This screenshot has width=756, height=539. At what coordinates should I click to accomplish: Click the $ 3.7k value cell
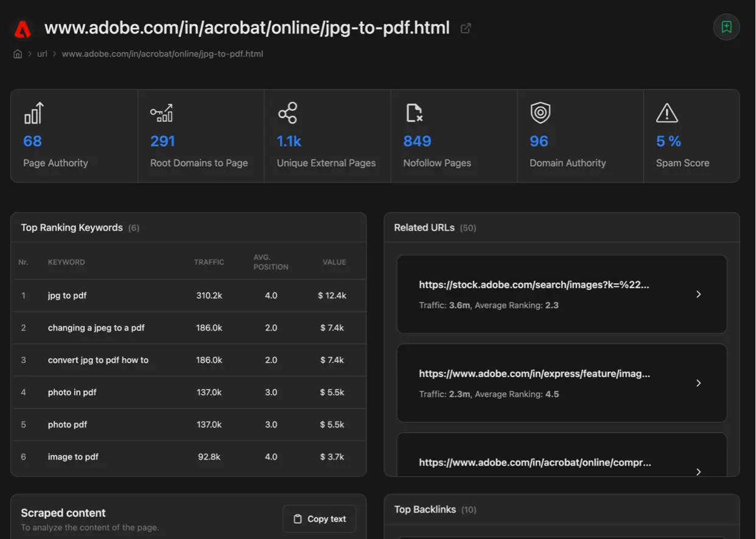pos(332,457)
